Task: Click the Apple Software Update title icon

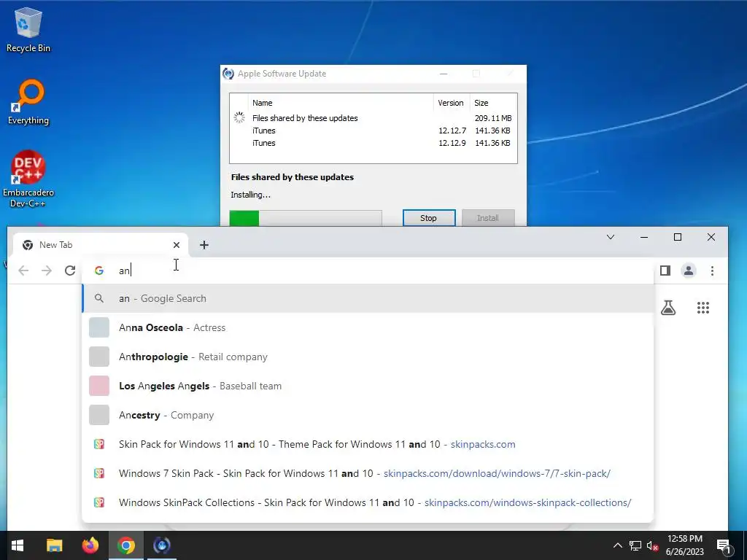Action: pos(228,74)
